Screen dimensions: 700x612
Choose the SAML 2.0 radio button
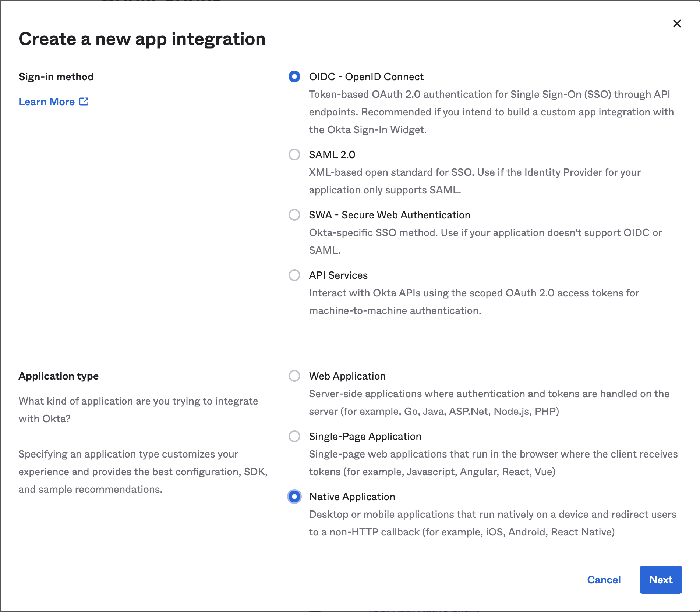click(x=294, y=154)
